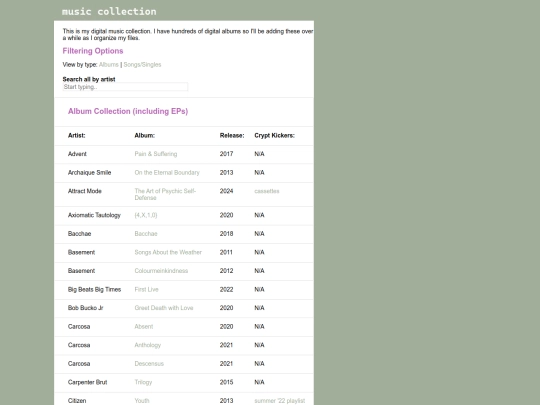Select the Album Collection (including EPs) heading
The image size is (540, 405).
[128, 111]
